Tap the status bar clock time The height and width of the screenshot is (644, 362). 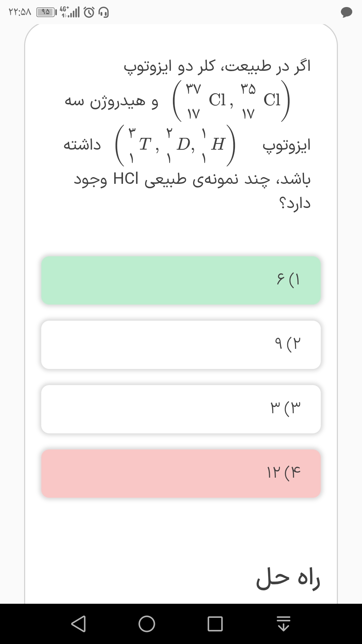point(20,13)
